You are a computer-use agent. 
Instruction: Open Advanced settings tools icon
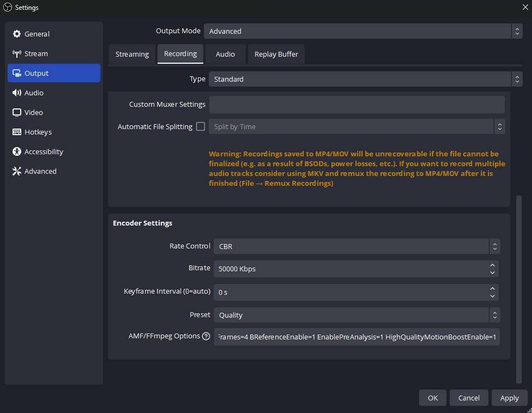point(17,171)
